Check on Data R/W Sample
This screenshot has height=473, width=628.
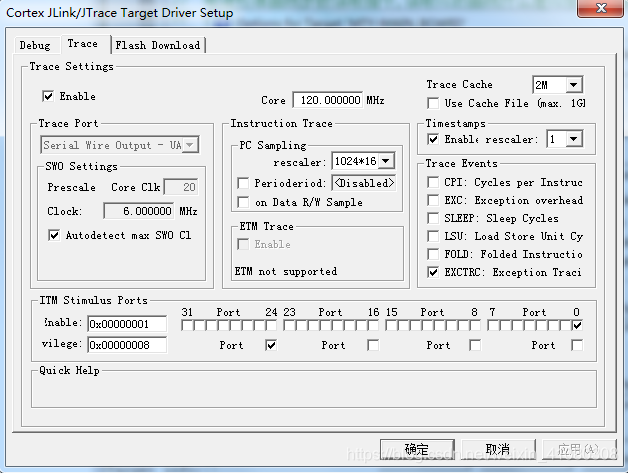243,202
